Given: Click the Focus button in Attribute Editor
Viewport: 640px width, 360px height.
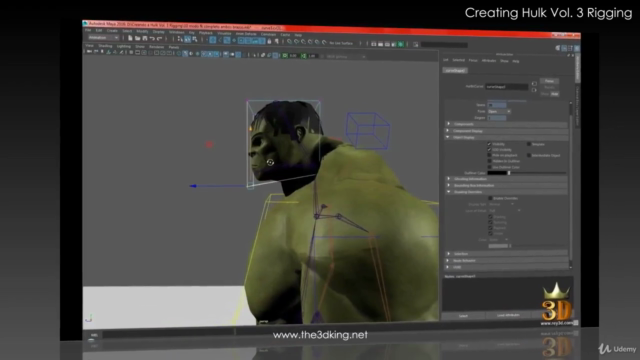Looking at the screenshot, I should coord(549,81).
